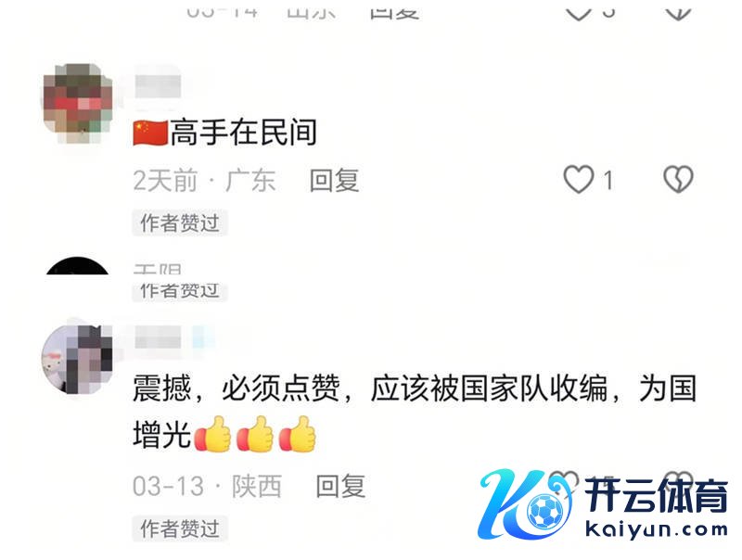This screenshot has height=560, width=742.
Task: Click the Kaiyun soccer ball logo
Action: point(545,511)
